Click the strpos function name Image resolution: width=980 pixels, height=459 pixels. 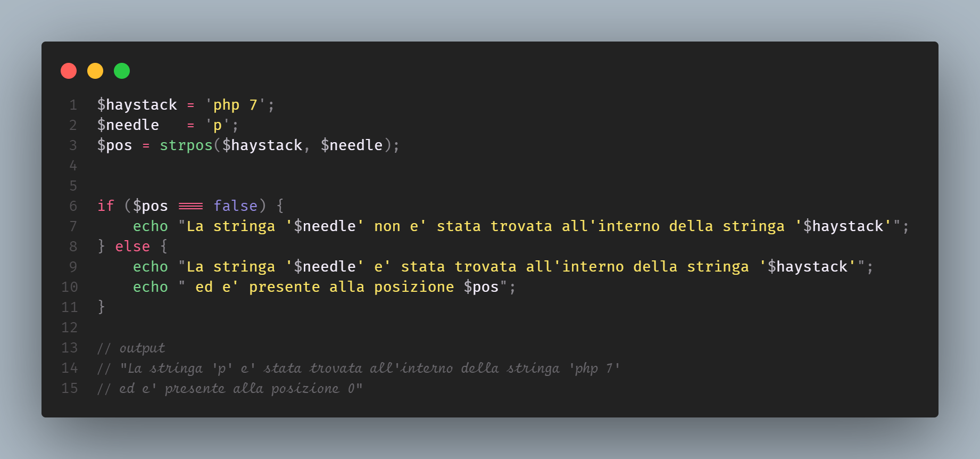coord(186,145)
